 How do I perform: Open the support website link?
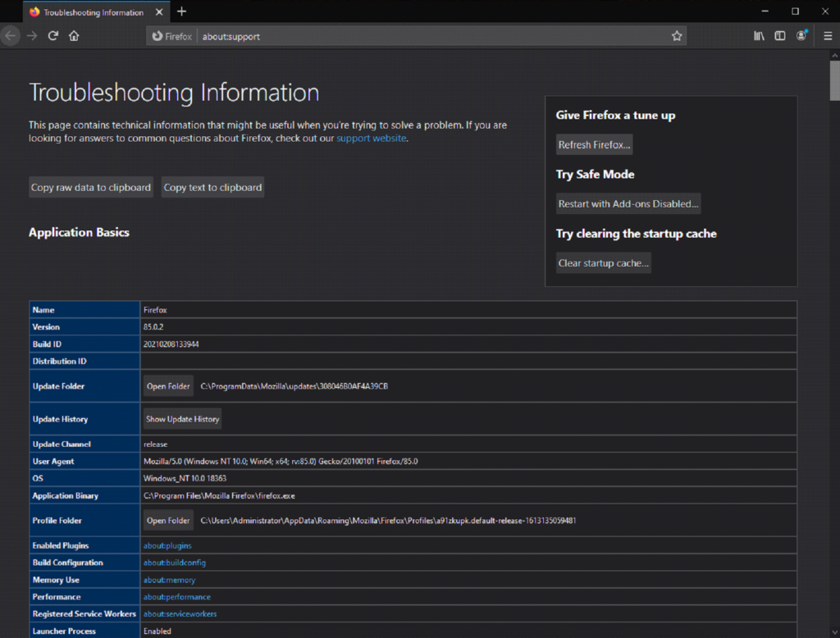(372, 139)
